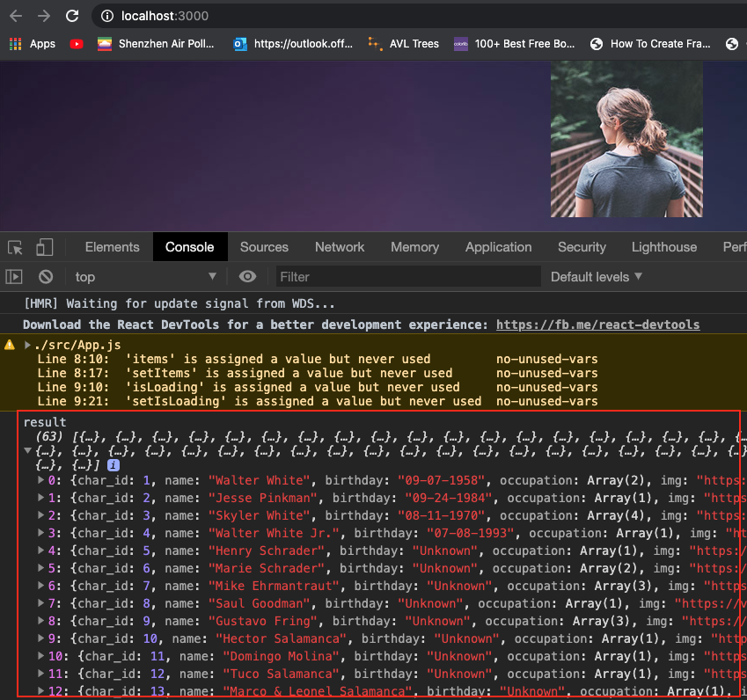747x700 pixels.
Task: Open the Shenzhen Air Poll... bookmark
Action: click(156, 44)
